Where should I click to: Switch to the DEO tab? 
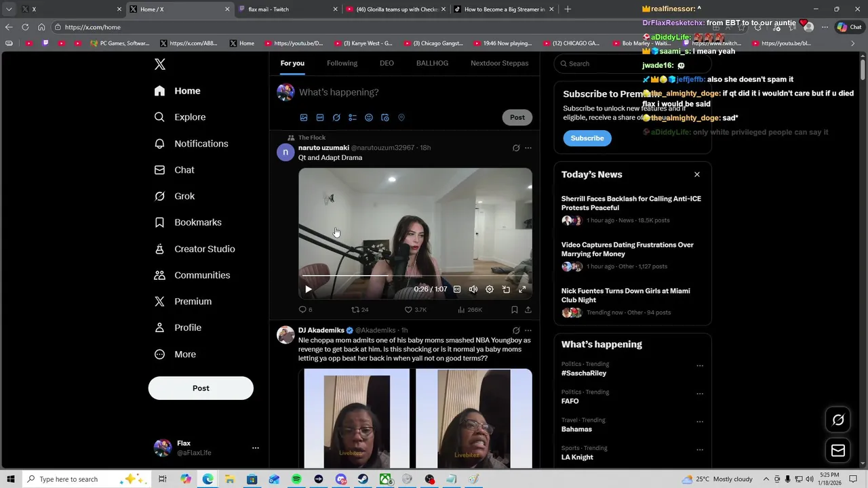pyautogui.click(x=387, y=63)
